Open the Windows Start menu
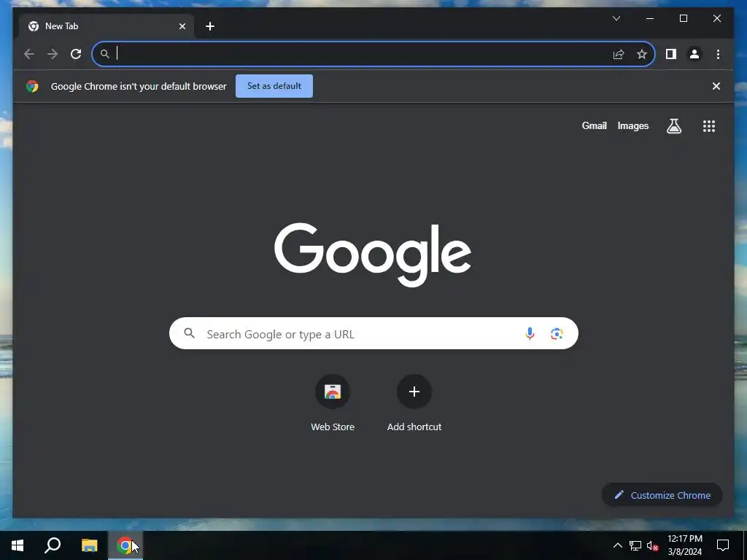 [x=18, y=545]
